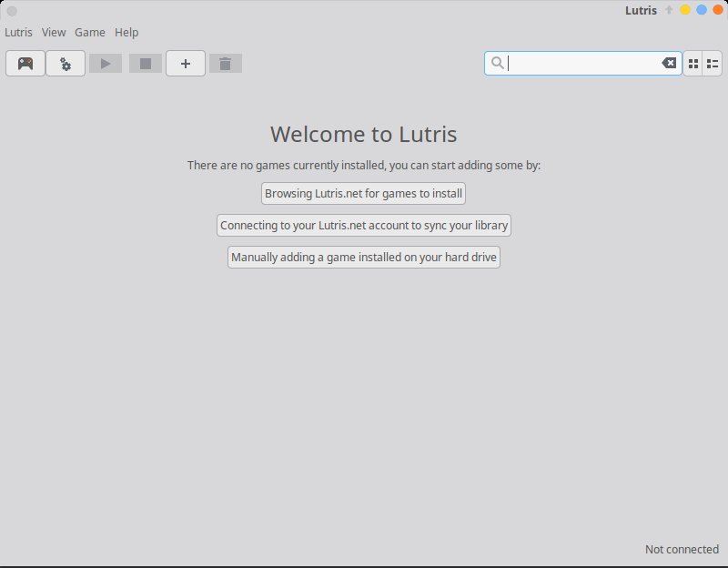The height and width of the screenshot is (568, 728).
Task: Click Manually adding a game button
Action: pos(364,258)
